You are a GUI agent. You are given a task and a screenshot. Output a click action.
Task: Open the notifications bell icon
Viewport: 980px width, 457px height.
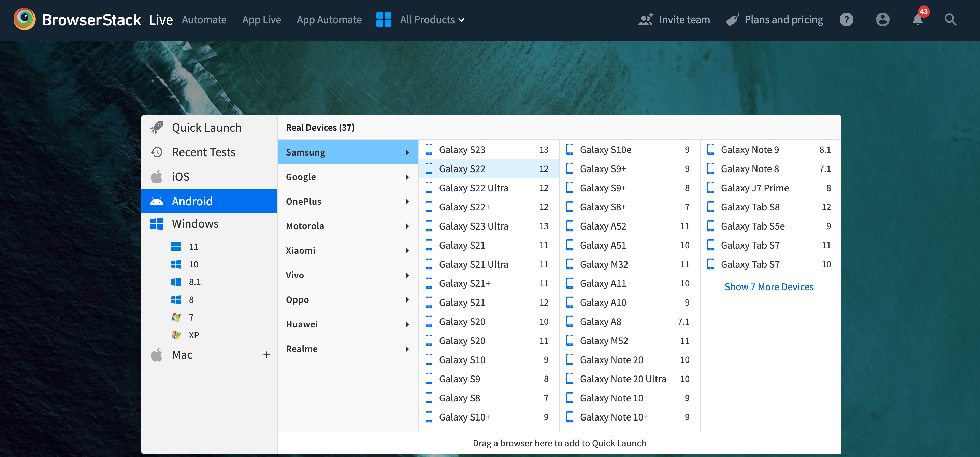pyautogui.click(x=918, y=20)
